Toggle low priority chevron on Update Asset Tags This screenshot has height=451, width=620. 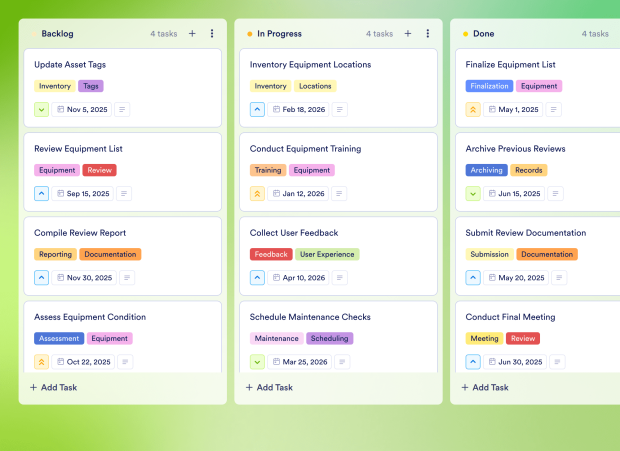point(41,109)
